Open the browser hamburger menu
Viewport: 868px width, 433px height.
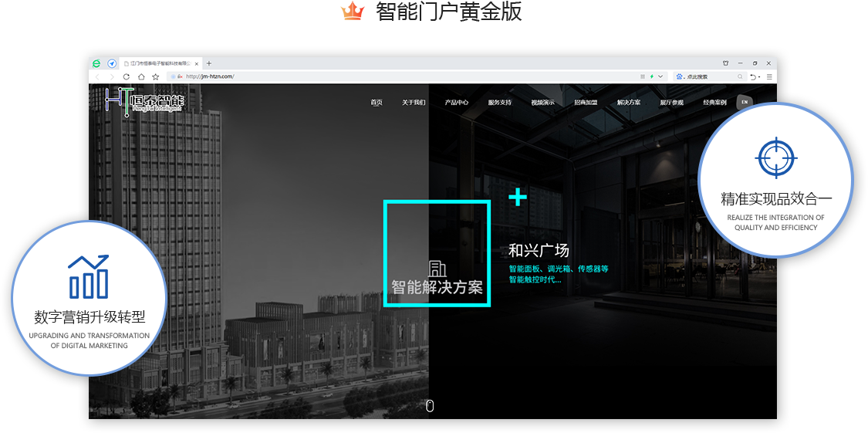tap(769, 77)
